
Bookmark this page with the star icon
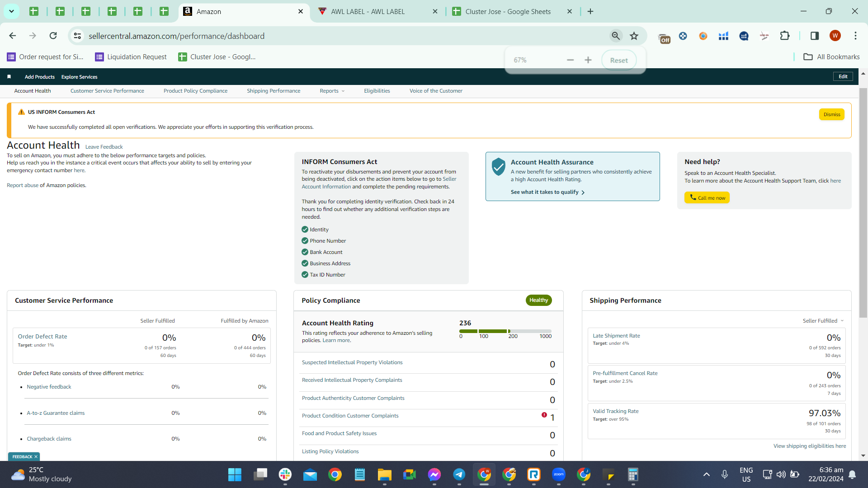click(634, 36)
